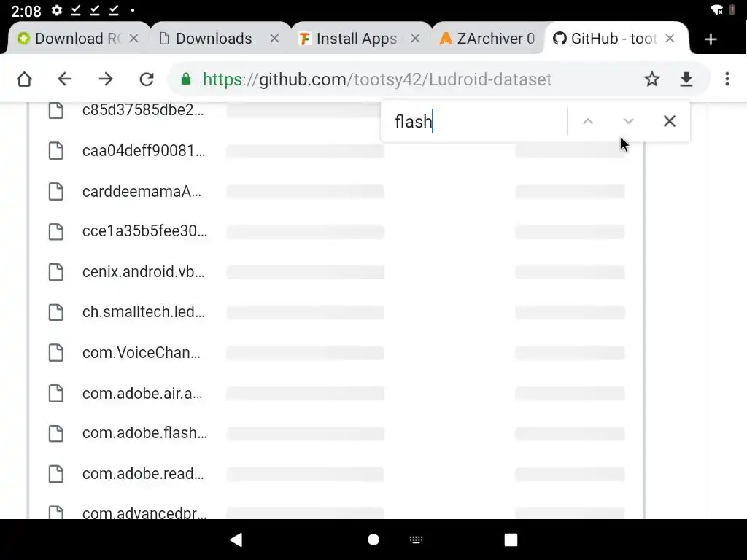Click file icon beside carddeemamaA

[x=56, y=192]
